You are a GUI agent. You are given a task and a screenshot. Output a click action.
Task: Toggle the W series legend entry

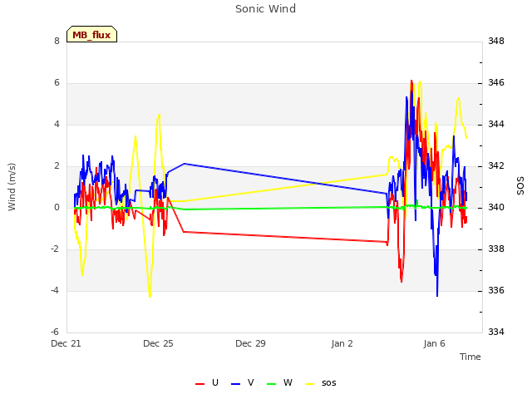(279, 382)
